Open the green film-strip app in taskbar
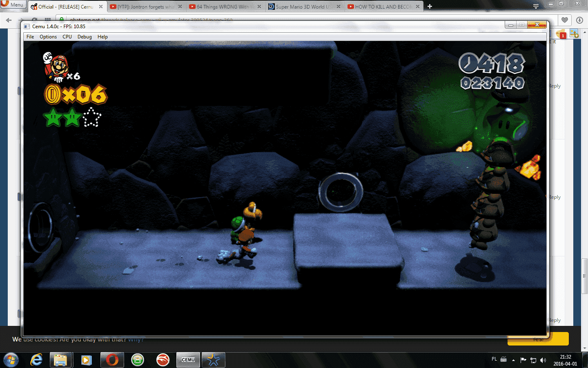 coord(138,360)
